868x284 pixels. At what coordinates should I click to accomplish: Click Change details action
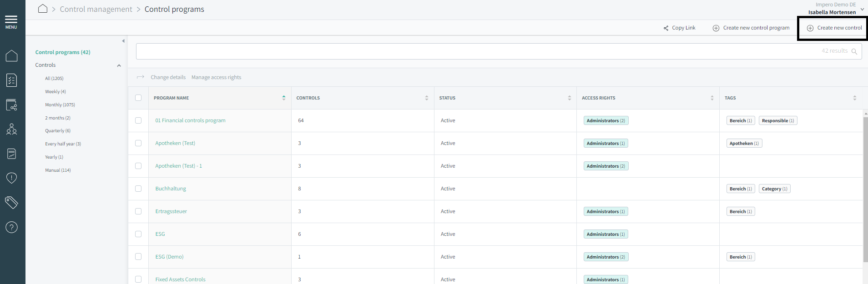coord(168,77)
